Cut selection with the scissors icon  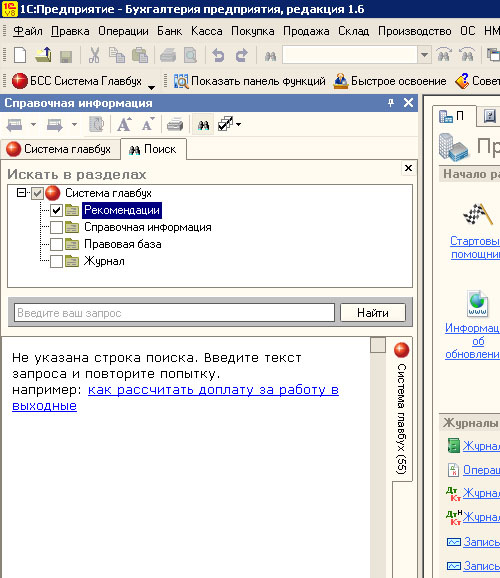[x=94, y=55]
